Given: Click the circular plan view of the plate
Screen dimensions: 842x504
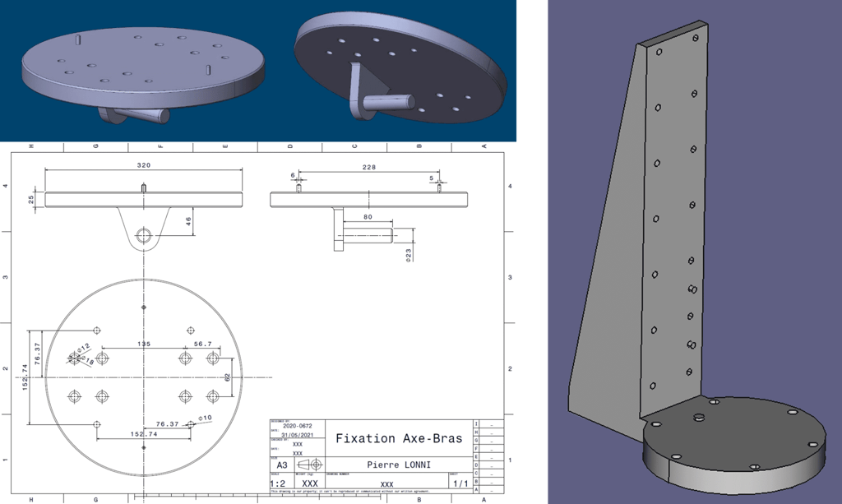Looking at the screenshot, I should 143,377.
